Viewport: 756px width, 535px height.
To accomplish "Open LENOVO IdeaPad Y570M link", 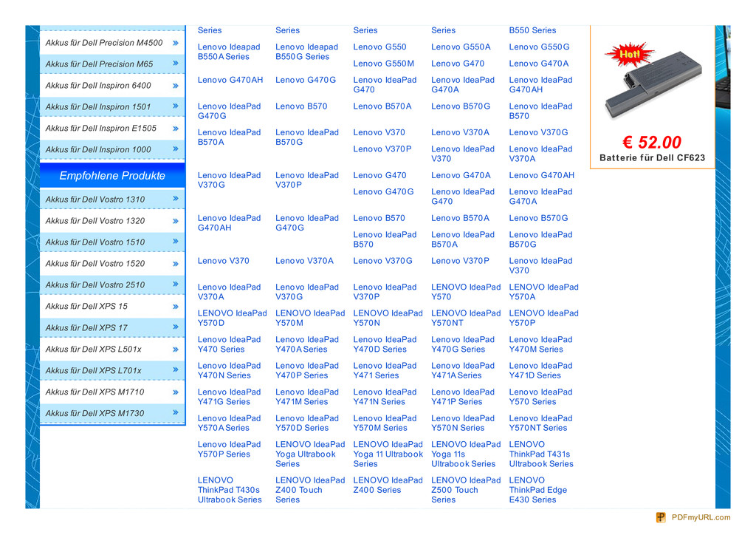I will (310, 318).
